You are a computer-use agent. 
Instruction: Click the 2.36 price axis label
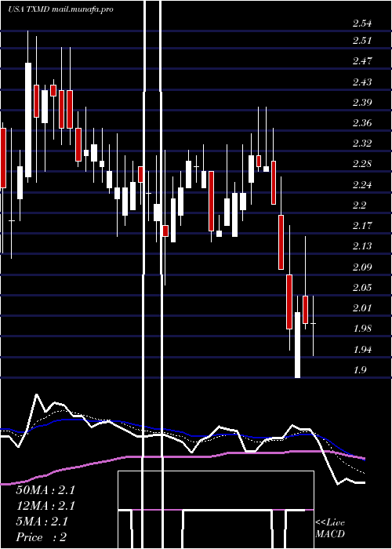[362, 123]
